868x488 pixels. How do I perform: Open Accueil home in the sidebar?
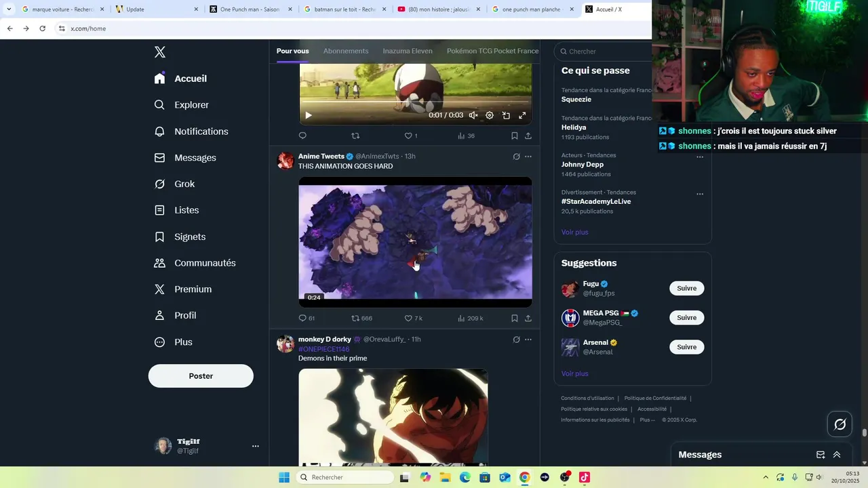coord(180,79)
